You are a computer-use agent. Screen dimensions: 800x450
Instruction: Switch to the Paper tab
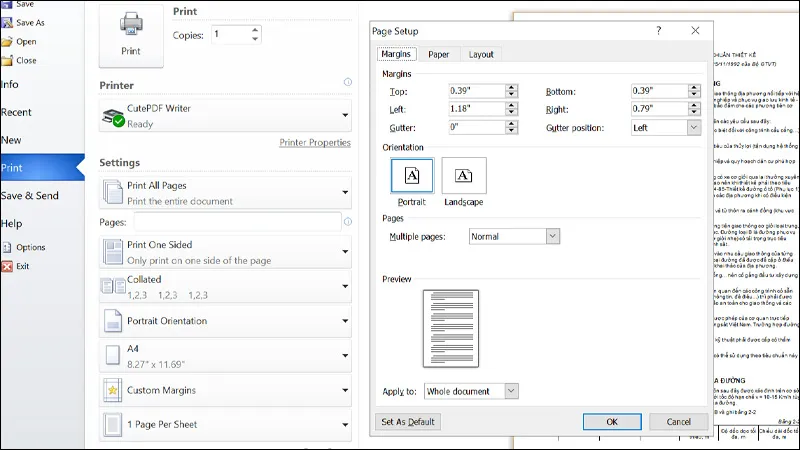439,54
